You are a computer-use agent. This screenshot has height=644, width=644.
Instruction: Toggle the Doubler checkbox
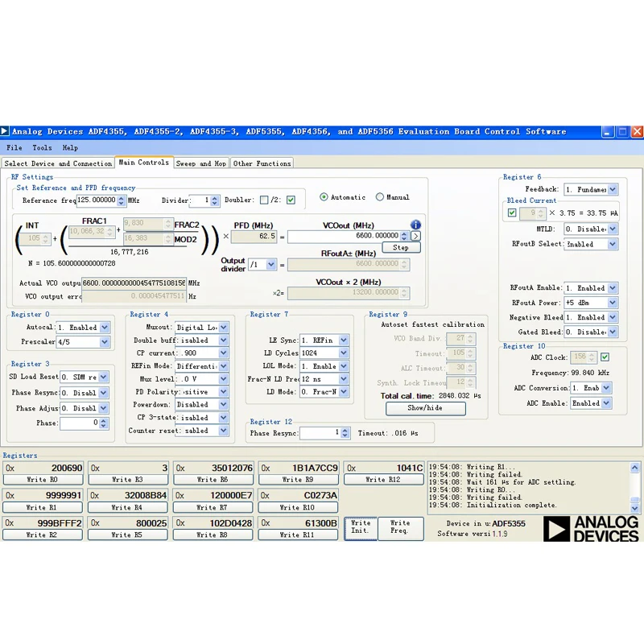click(x=264, y=200)
